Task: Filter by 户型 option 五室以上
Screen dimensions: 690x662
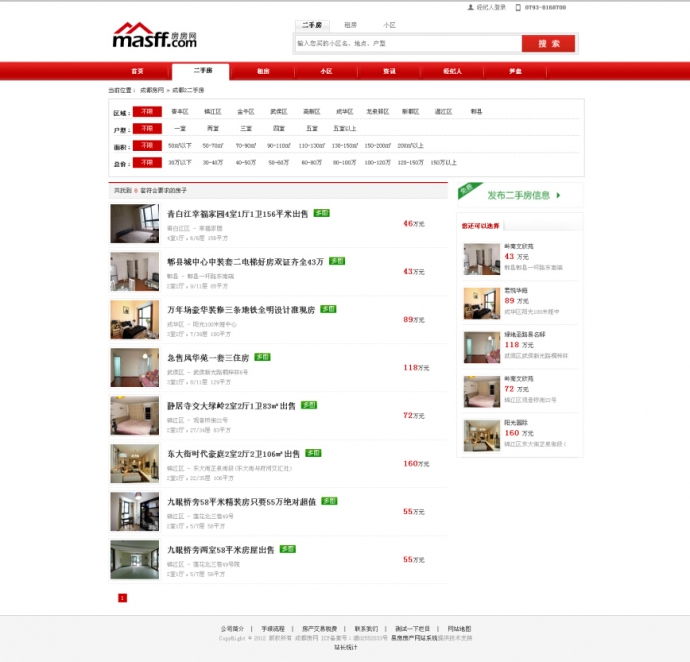Action: [345, 129]
